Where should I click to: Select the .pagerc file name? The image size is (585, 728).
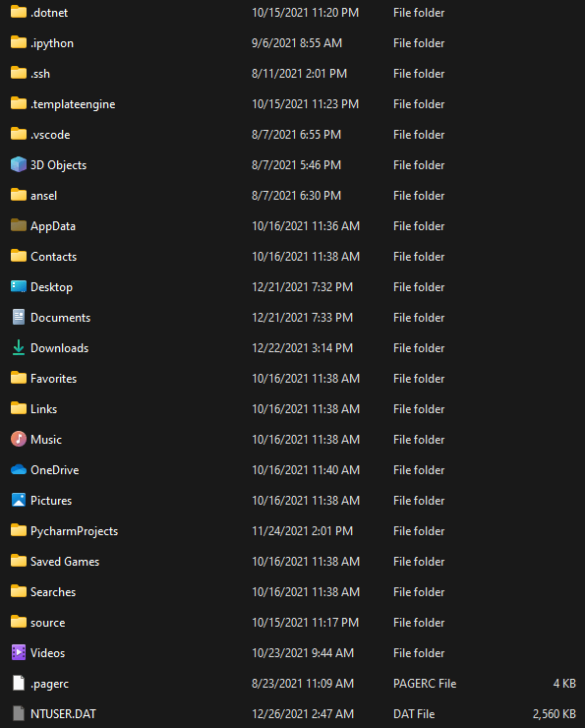point(49,684)
